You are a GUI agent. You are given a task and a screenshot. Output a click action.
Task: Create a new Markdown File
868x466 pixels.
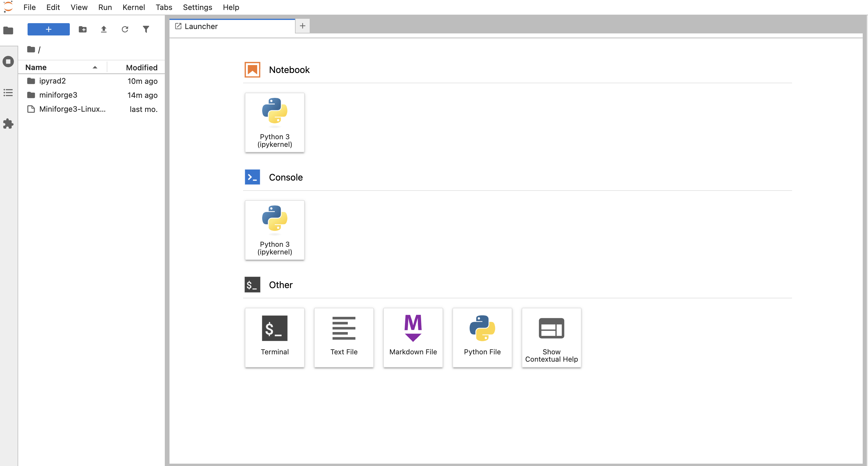(413, 337)
